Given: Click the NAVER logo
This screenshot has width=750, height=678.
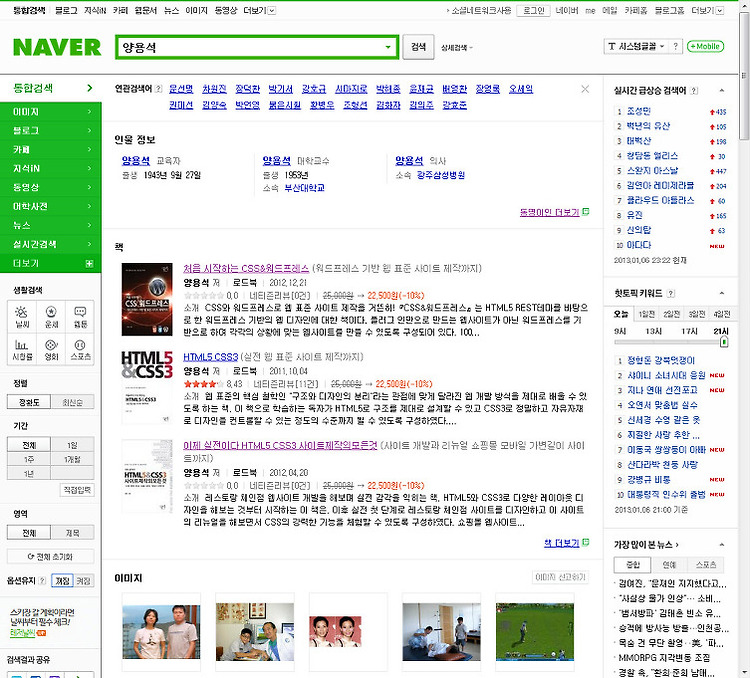Looking at the screenshot, I should 57,47.
